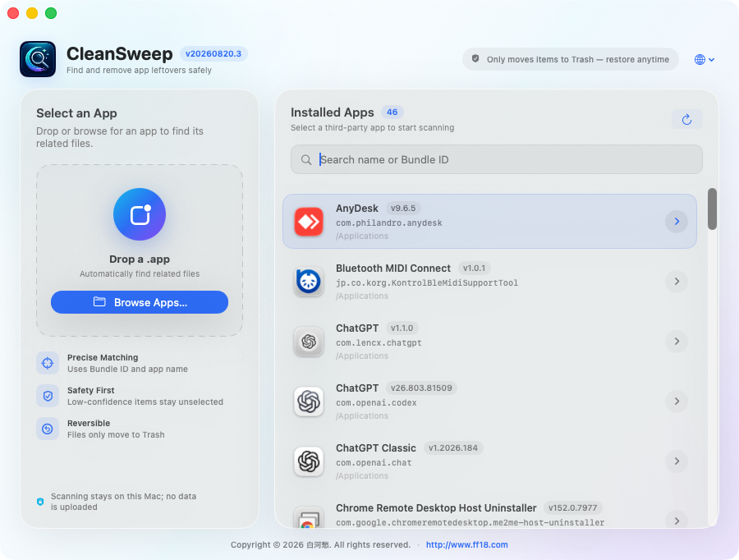Click the Installed Apps heading
Image resolution: width=739 pixels, height=560 pixels.
[x=333, y=112]
